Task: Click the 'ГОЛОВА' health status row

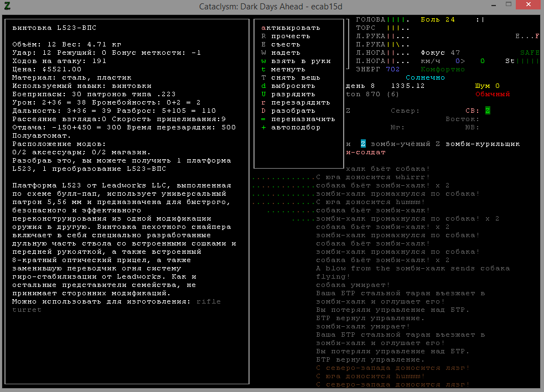Action: [x=382, y=19]
